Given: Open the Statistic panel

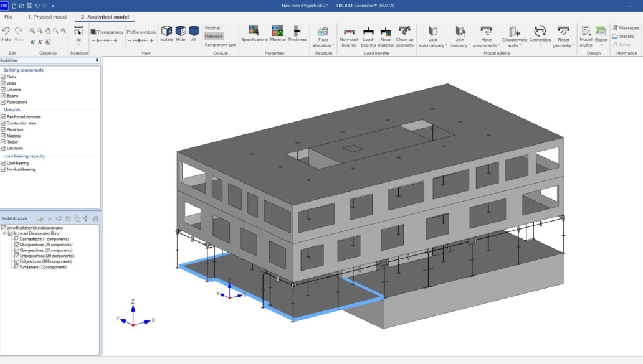Looking at the screenshot, I should tap(625, 35).
